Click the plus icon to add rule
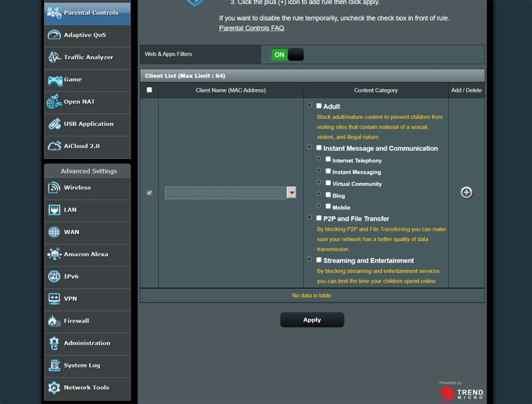The height and width of the screenshot is (404, 532). tap(466, 192)
